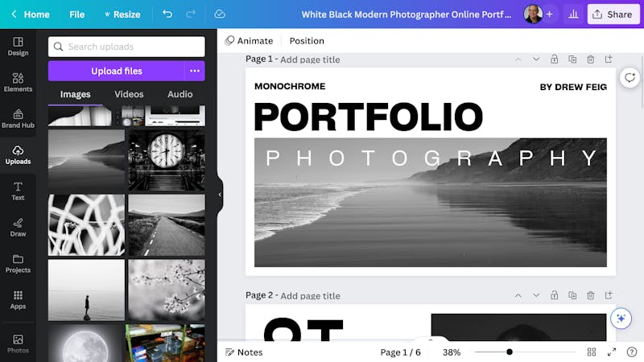Move Page 2 up with chevron
The image size is (644, 362).
[518, 295]
